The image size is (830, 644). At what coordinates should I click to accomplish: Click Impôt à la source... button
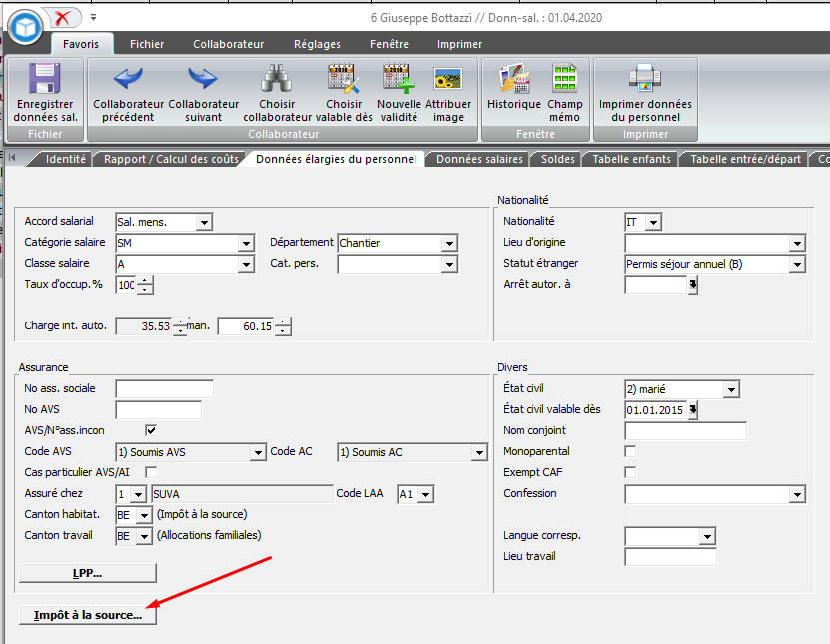pos(88,615)
